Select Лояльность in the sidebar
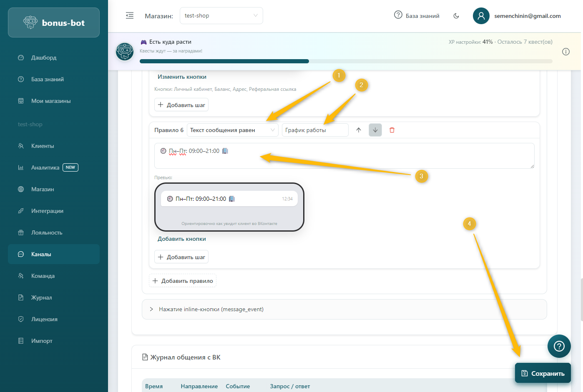This screenshot has width=583, height=392. [54, 232]
